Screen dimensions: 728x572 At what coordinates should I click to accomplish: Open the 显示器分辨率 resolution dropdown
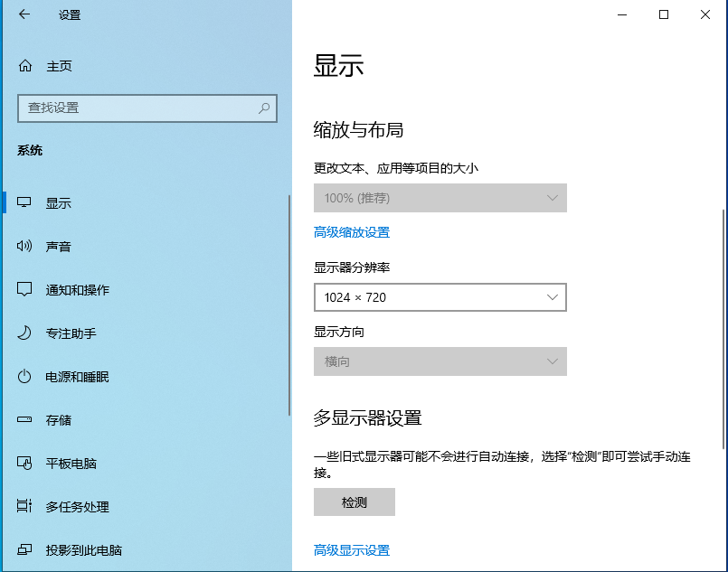click(x=440, y=297)
